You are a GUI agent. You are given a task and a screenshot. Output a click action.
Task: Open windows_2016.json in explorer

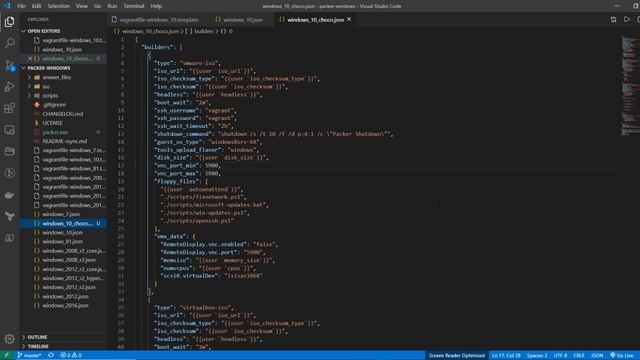pyautogui.click(x=64, y=305)
